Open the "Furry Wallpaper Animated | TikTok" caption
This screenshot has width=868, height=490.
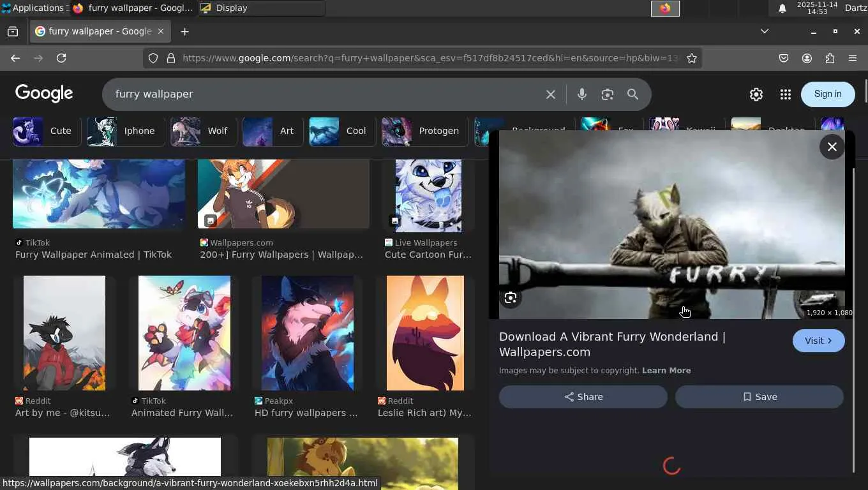(93, 255)
